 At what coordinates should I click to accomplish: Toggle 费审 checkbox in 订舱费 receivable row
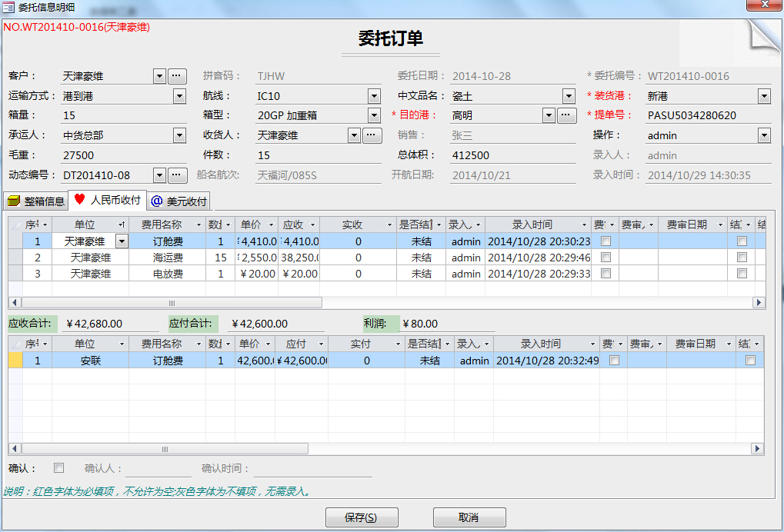(606, 241)
